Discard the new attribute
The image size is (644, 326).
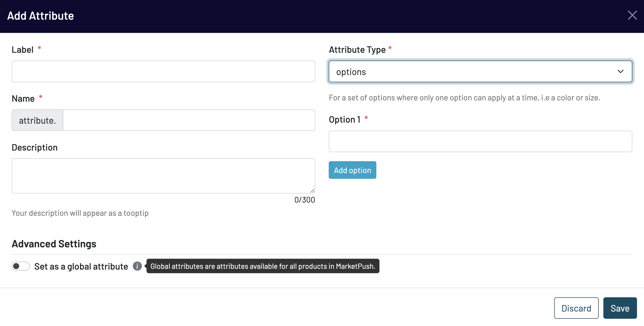pyautogui.click(x=576, y=308)
